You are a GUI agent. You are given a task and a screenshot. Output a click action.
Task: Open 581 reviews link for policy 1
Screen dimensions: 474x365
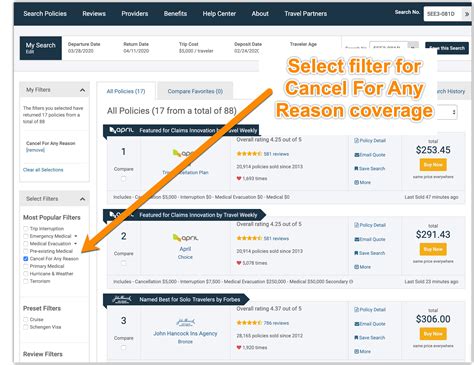pos(276,154)
